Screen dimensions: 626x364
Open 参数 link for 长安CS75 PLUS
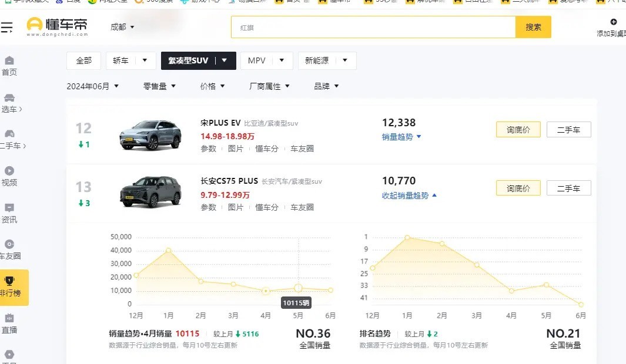click(209, 207)
